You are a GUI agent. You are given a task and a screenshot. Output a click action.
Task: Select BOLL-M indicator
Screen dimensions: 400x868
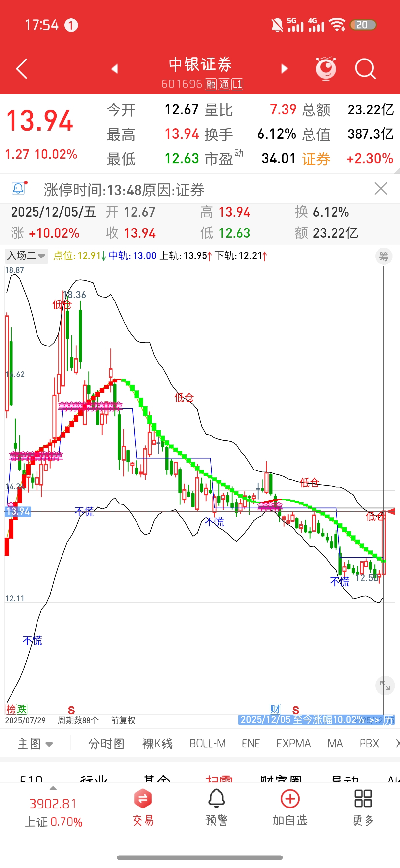coord(208,744)
